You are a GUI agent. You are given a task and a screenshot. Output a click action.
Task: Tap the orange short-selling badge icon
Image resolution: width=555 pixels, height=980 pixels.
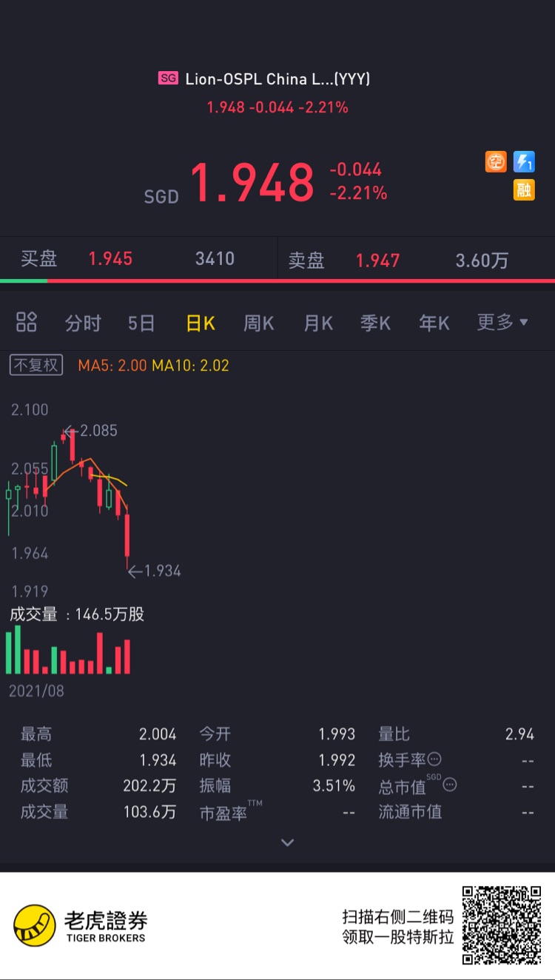click(x=496, y=161)
